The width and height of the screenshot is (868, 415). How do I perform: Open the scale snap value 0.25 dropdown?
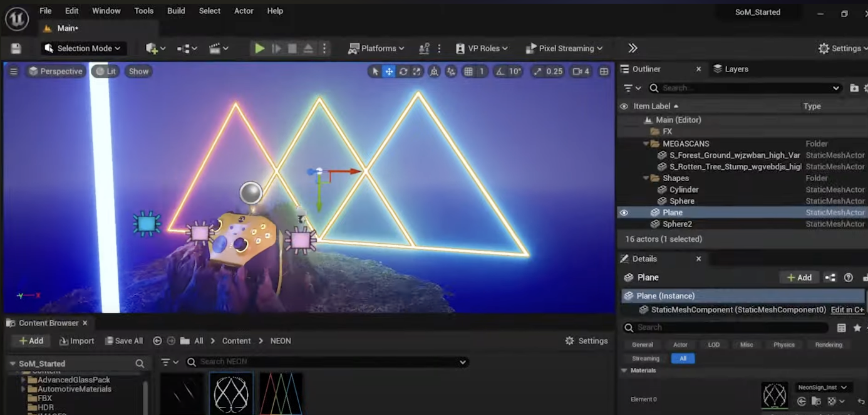coord(554,71)
